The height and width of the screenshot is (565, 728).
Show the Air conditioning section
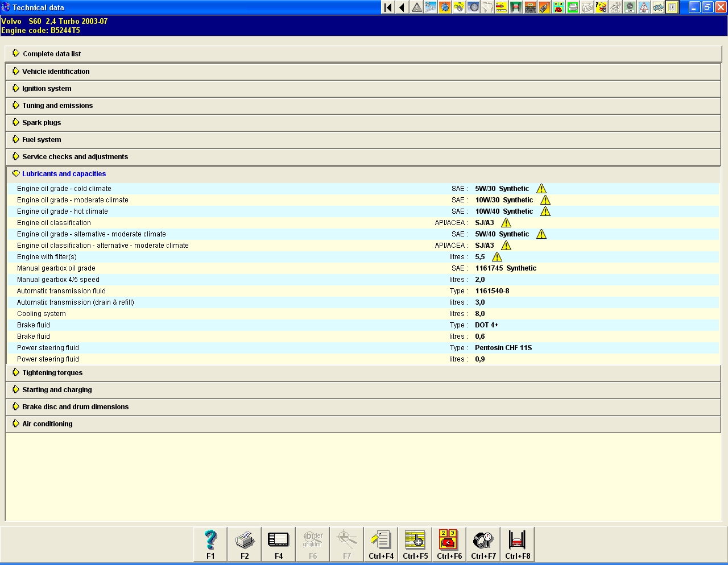pos(363,424)
